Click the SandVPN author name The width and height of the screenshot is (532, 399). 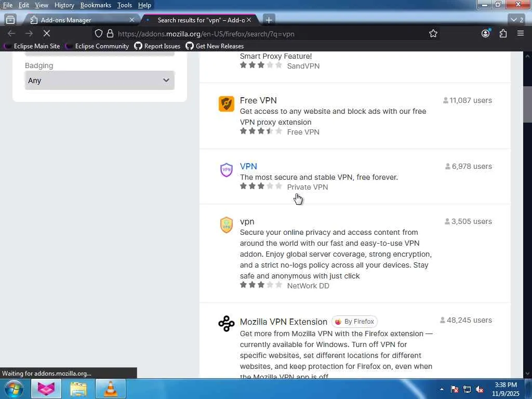point(303,66)
